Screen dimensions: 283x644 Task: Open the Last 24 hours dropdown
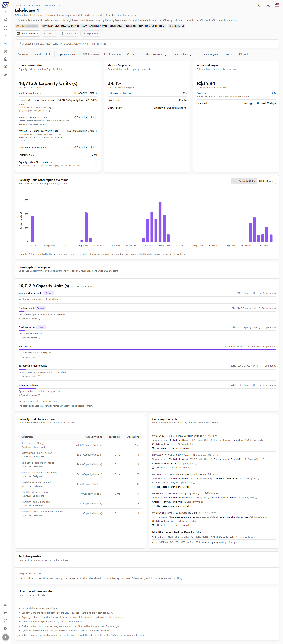point(27,33)
